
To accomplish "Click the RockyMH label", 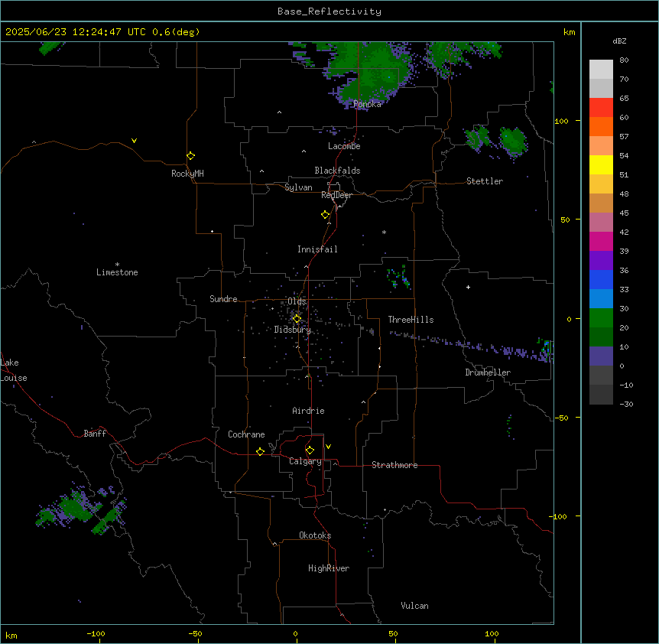I will tap(187, 174).
